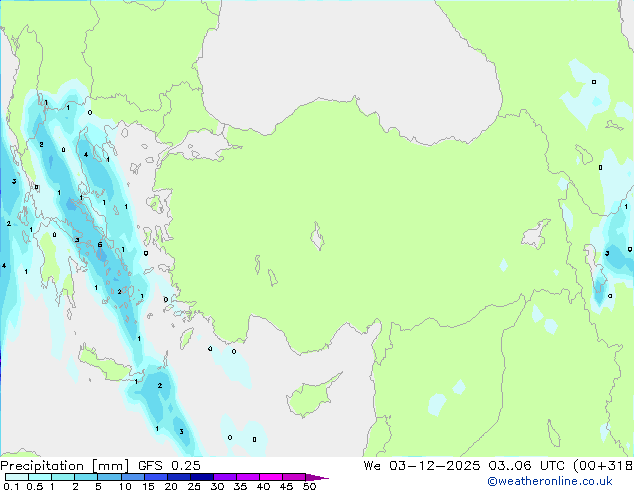
Task: Click the legend label "30"
Action: coord(217,486)
